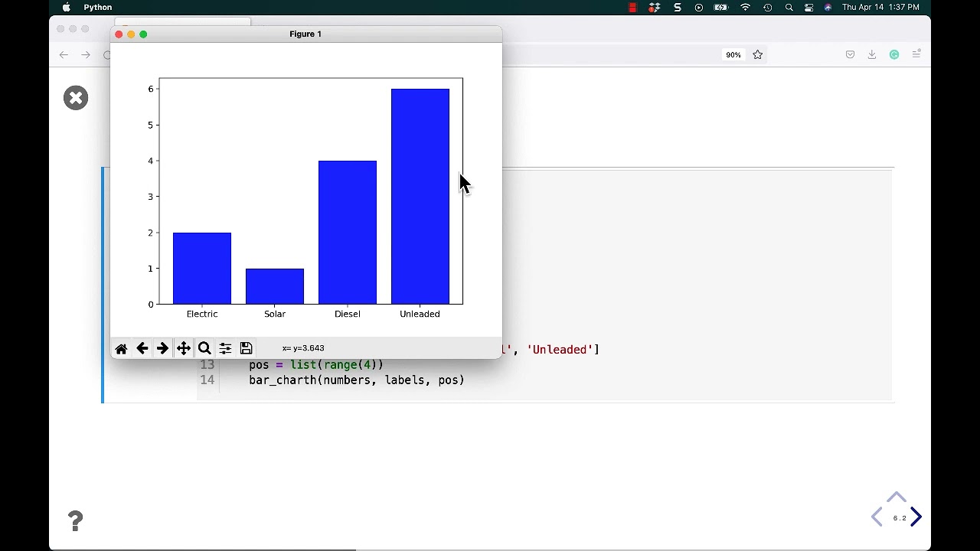Click the Electric bar in the chart

202,269
